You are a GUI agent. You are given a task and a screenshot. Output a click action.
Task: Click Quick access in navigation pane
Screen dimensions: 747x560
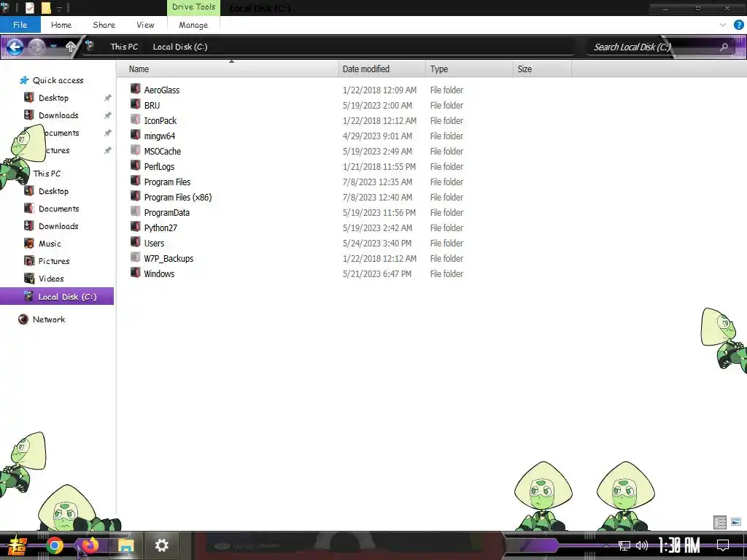click(x=58, y=80)
